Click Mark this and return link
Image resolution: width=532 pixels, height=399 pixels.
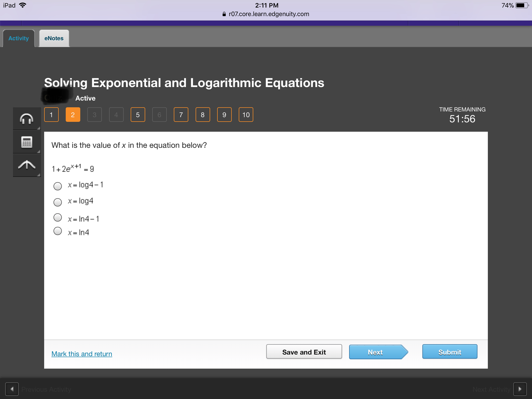(82, 354)
